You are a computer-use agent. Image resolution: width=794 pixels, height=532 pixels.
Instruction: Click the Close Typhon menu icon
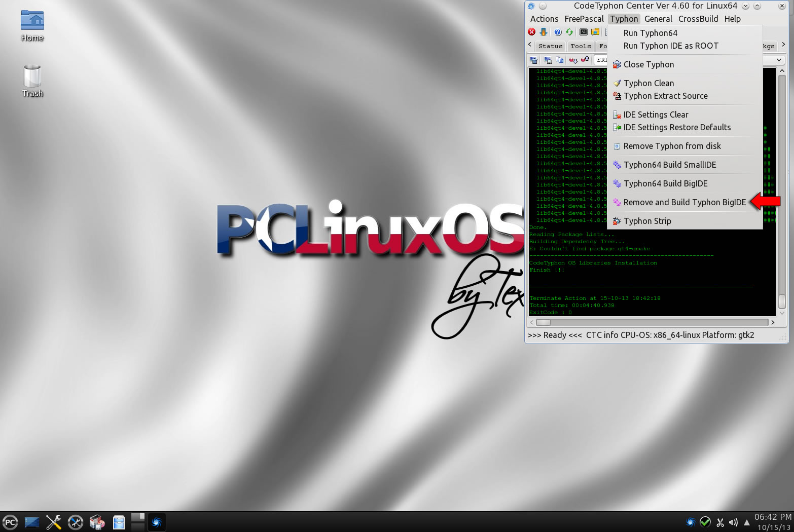pyautogui.click(x=617, y=64)
